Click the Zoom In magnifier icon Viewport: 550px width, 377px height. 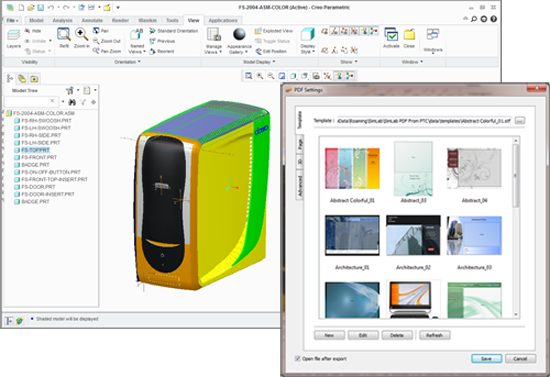81,35
